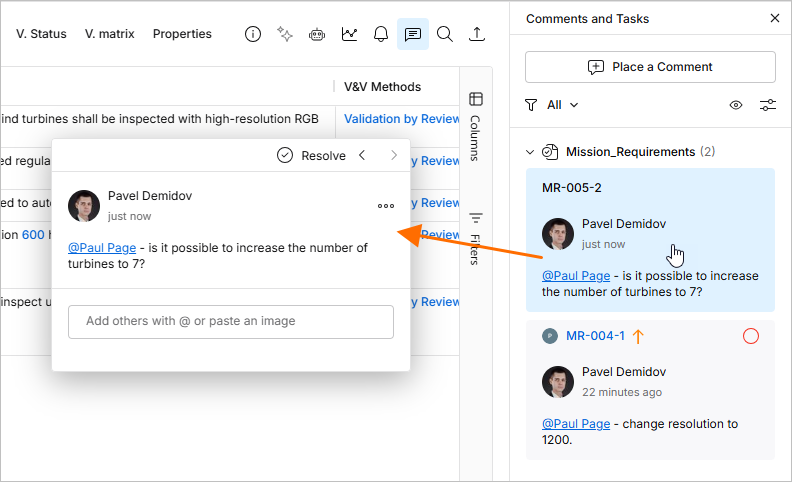Open the MR-004-1 requirement link

pyautogui.click(x=595, y=336)
